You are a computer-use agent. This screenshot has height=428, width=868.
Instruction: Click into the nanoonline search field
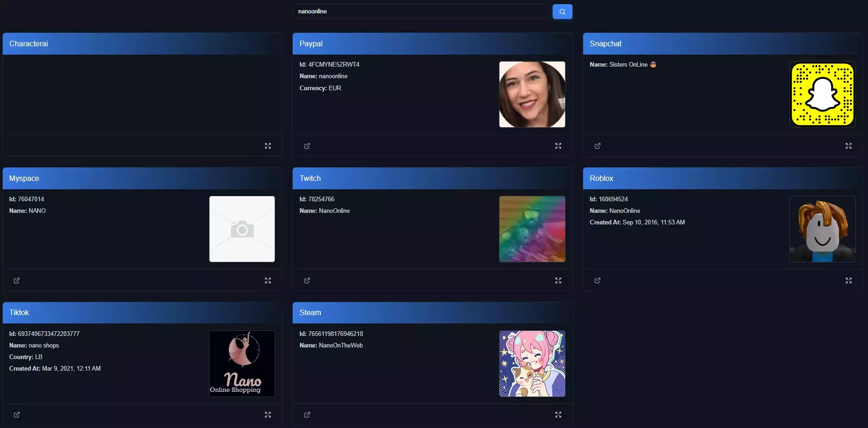coord(421,12)
